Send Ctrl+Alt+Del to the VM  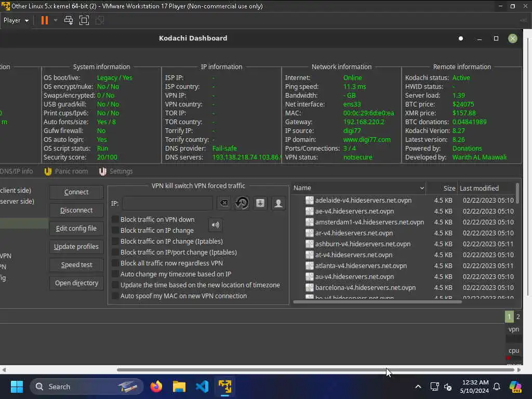click(69, 20)
